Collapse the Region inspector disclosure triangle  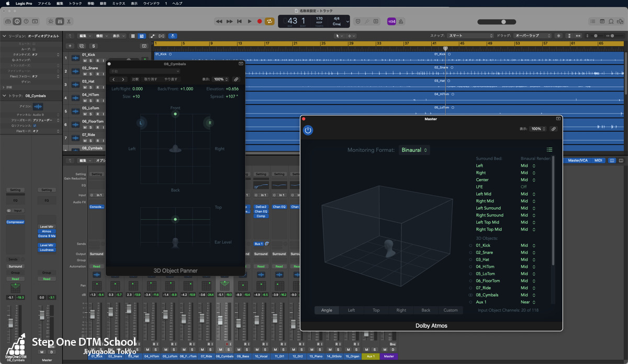[4, 37]
